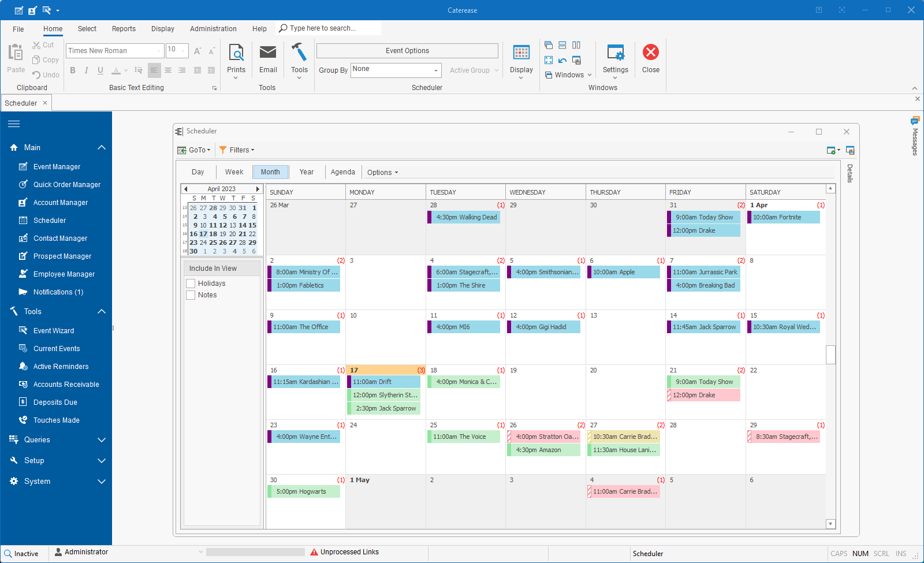The width and height of the screenshot is (924, 563).
Task: Enable the Notes checkbox
Action: 191,294
